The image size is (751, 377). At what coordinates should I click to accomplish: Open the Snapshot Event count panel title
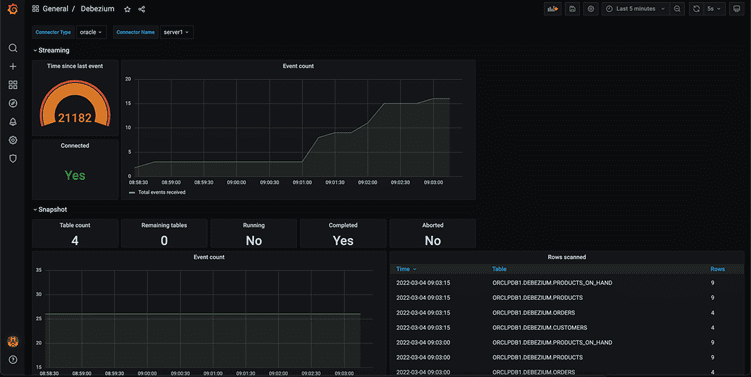[209, 257]
